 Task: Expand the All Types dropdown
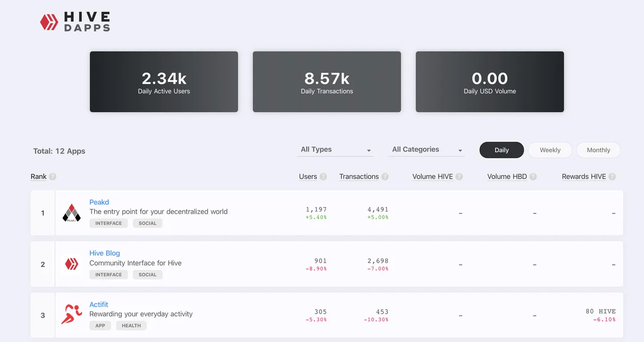335,150
